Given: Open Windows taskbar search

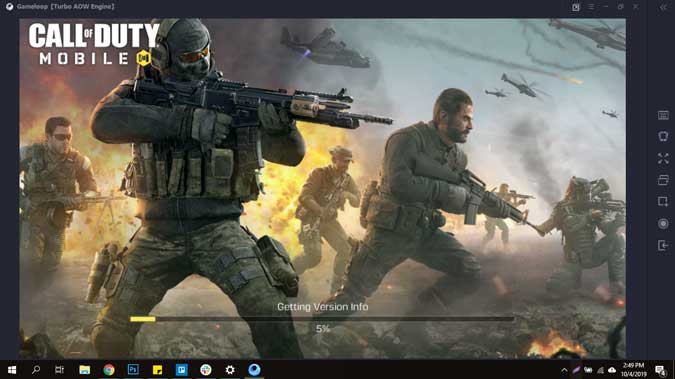Looking at the screenshot, I should coord(36,370).
